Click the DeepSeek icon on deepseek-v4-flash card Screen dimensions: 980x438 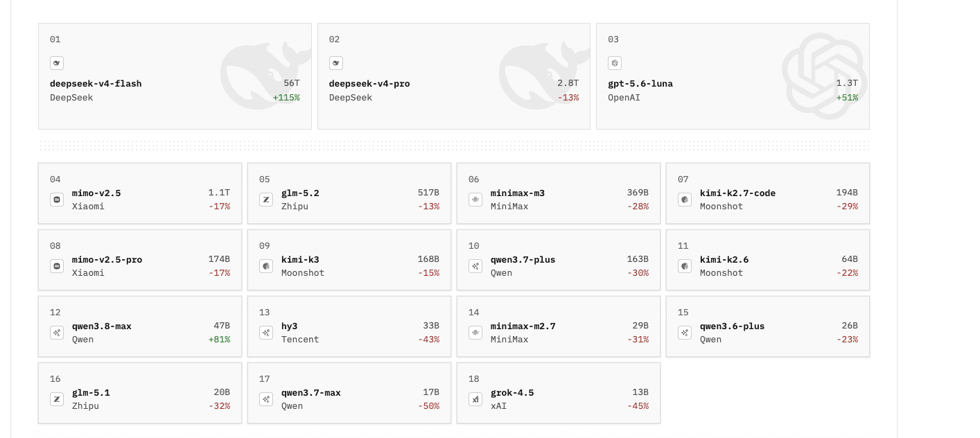pyautogui.click(x=57, y=63)
